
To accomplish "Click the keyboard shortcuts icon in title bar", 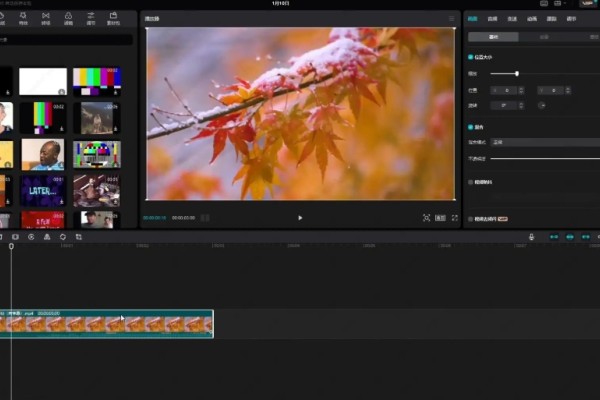I will click(x=544, y=3).
